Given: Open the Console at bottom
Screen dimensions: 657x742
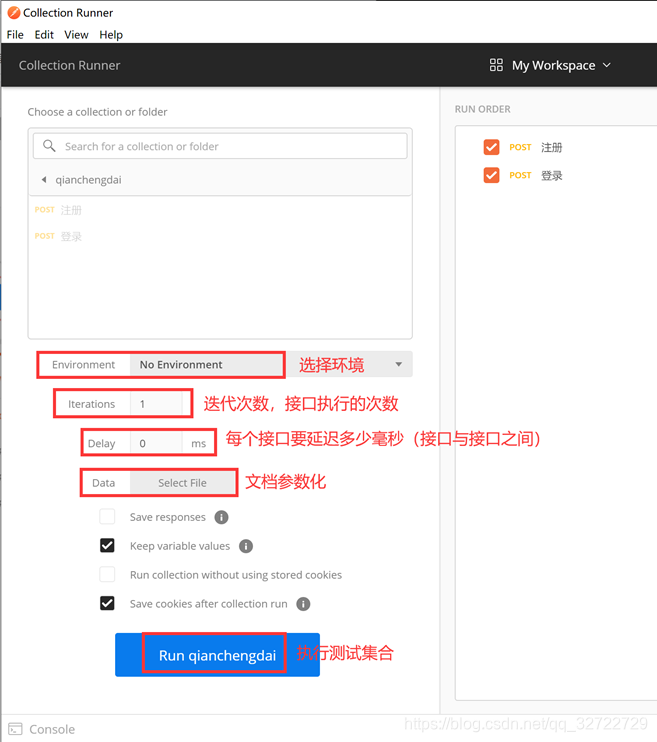Looking at the screenshot, I should (x=52, y=729).
